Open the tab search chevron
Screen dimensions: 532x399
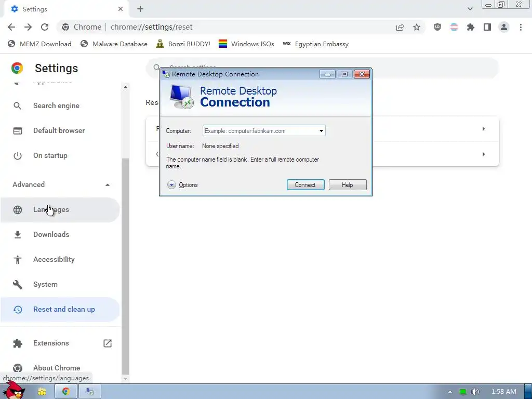click(470, 9)
